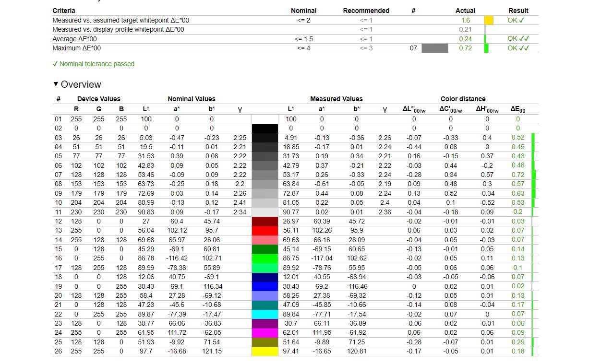Viewport: 601px width, 364px height.
Task: Click measured L* 56.11 in row 13
Action: (291, 231)
